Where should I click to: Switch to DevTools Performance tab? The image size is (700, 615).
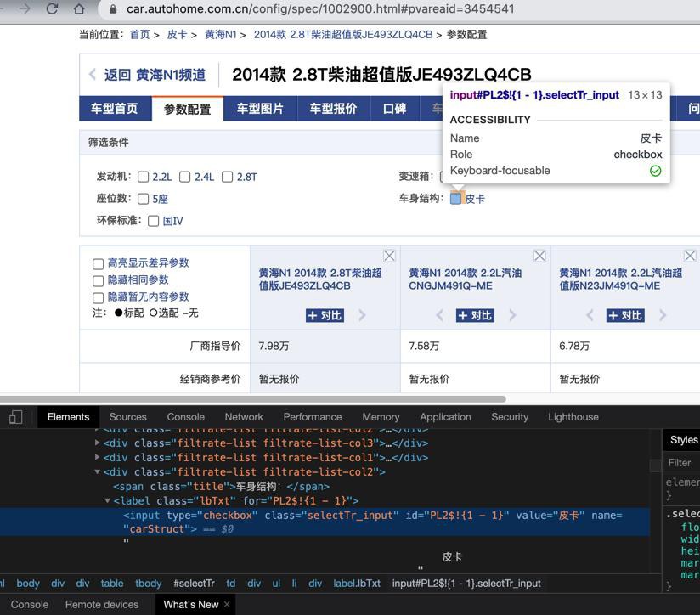click(313, 417)
